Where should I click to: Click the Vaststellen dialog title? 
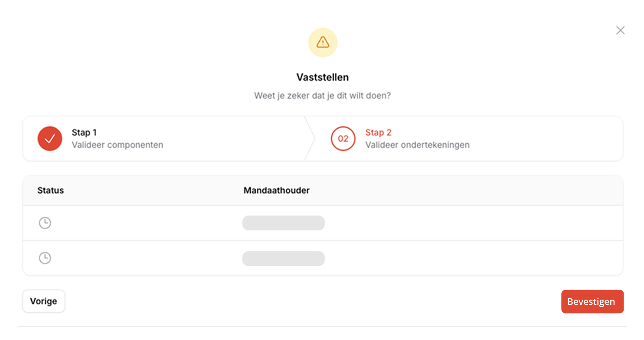pyautogui.click(x=322, y=77)
